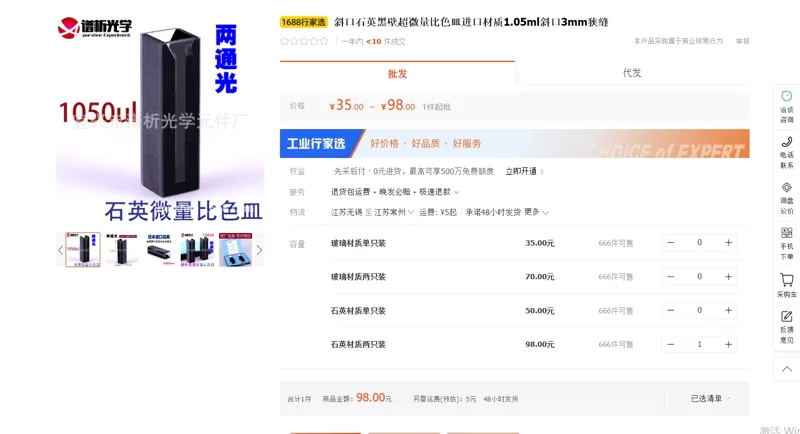Click the 35.00元 price for 玻璃材质单只装
The width and height of the screenshot is (800, 434).
tap(539, 243)
